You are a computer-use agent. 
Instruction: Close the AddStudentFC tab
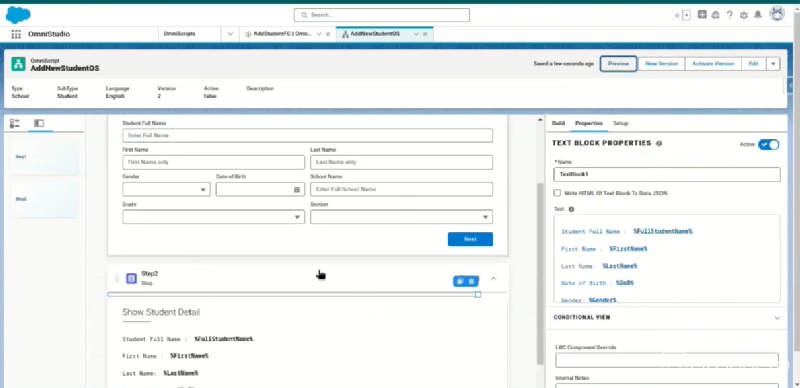tap(328, 34)
